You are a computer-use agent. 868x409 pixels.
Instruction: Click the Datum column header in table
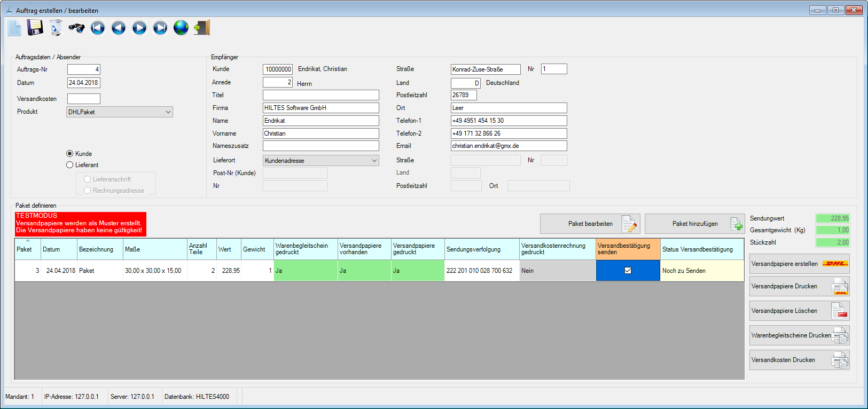[x=59, y=249]
